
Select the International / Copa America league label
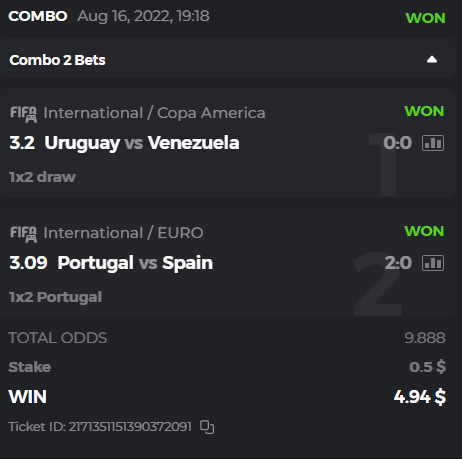(x=154, y=113)
